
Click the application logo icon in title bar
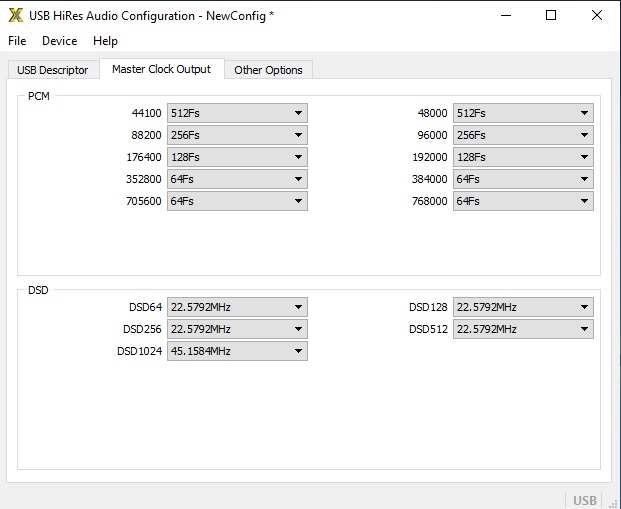[x=16, y=15]
